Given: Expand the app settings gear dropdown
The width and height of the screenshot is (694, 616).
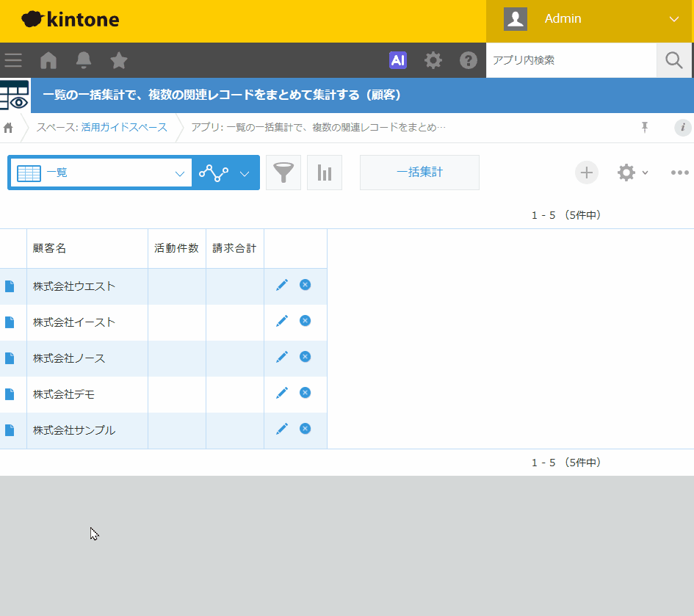Looking at the screenshot, I should click(633, 173).
